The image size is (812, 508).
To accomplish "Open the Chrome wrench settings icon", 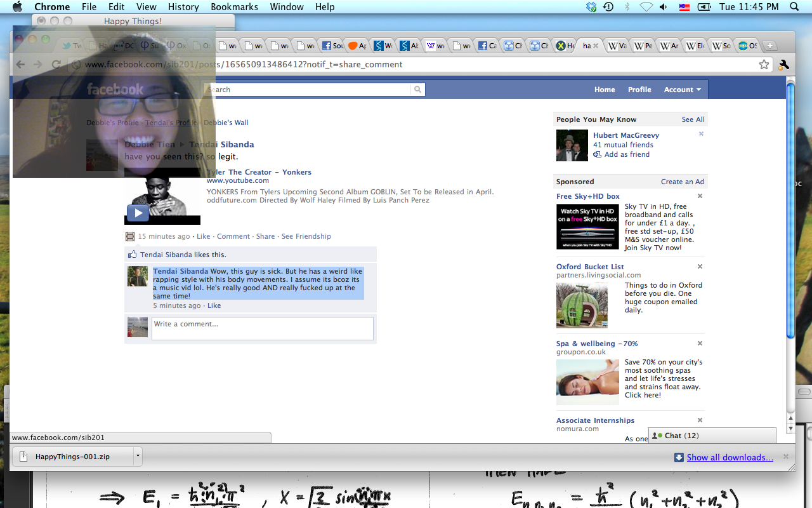I will tap(783, 64).
